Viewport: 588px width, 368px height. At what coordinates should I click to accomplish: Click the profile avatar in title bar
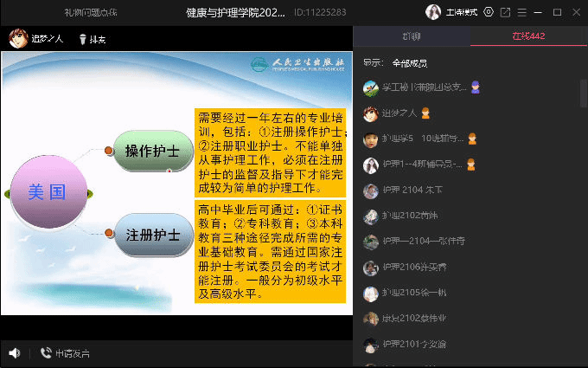click(x=433, y=12)
